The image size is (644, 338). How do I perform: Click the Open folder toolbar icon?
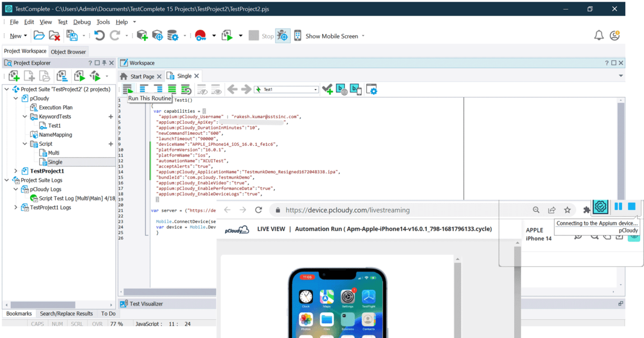(x=39, y=36)
